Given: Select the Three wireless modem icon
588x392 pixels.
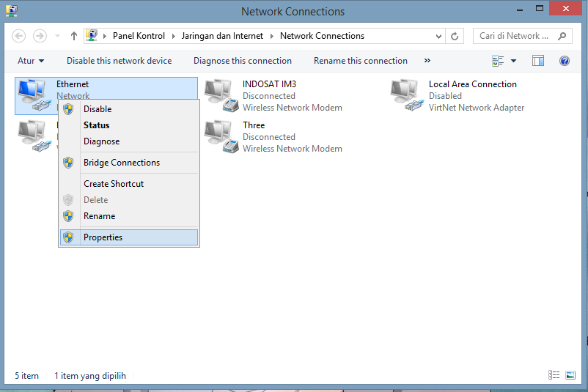Looking at the screenshot, I should point(220,136).
